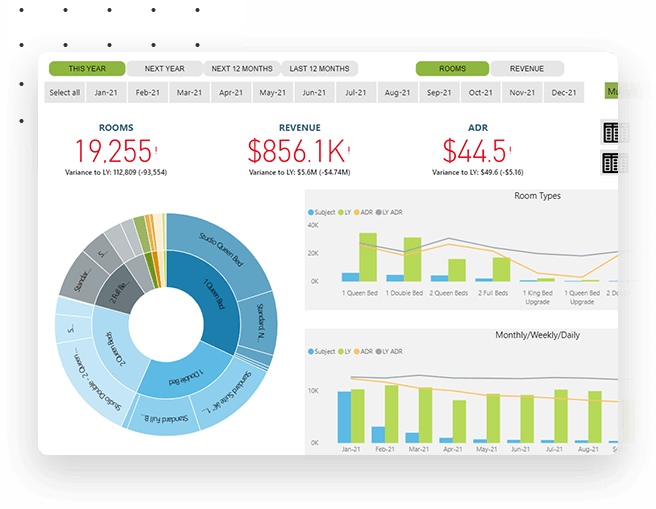Toggle the ROOMS metric view
656x509 pixels.
tap(452, 69)
